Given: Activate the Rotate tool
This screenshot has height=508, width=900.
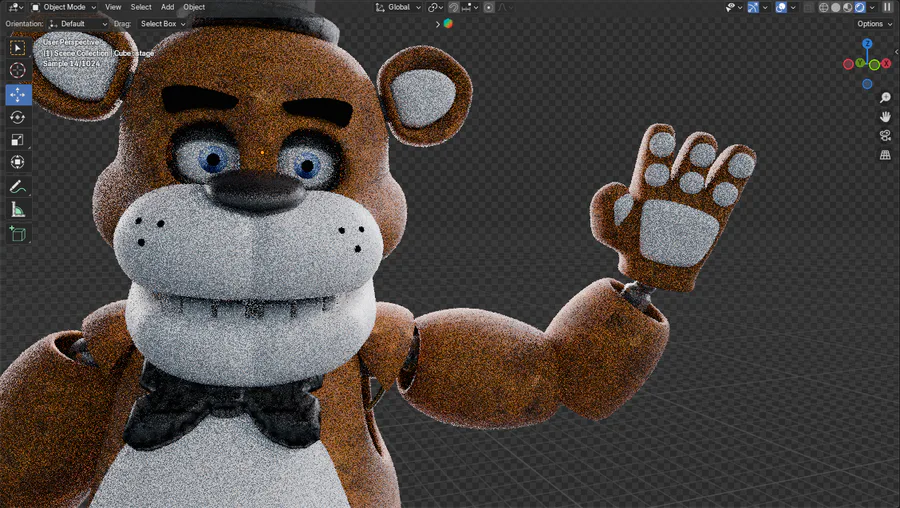Looking at the screenshot, I should (18, 117).
